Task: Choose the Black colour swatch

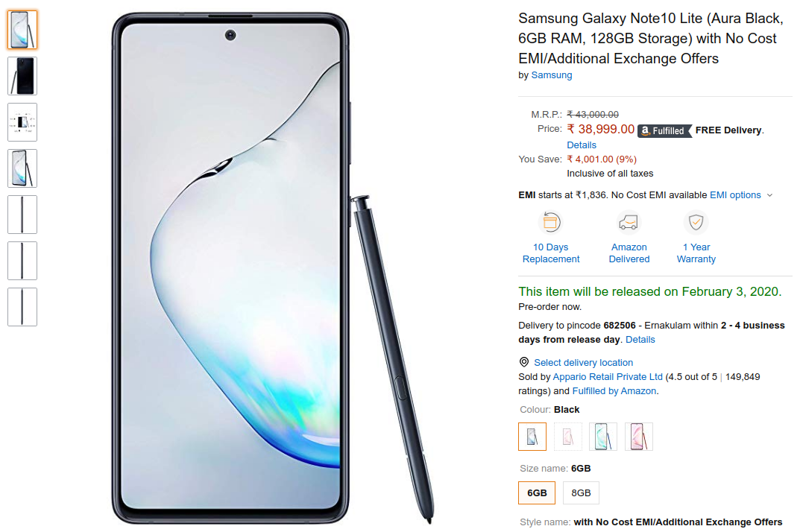Action: (x=532, y=437)
